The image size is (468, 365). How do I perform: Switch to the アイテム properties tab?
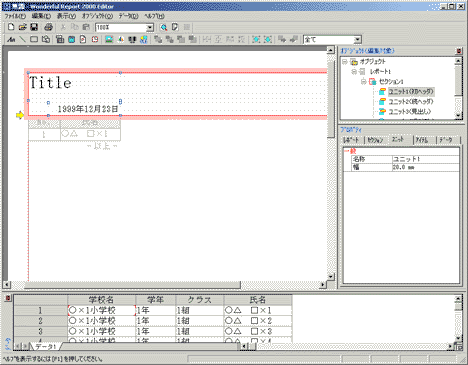pyautogui.click(x=422, y=140)
